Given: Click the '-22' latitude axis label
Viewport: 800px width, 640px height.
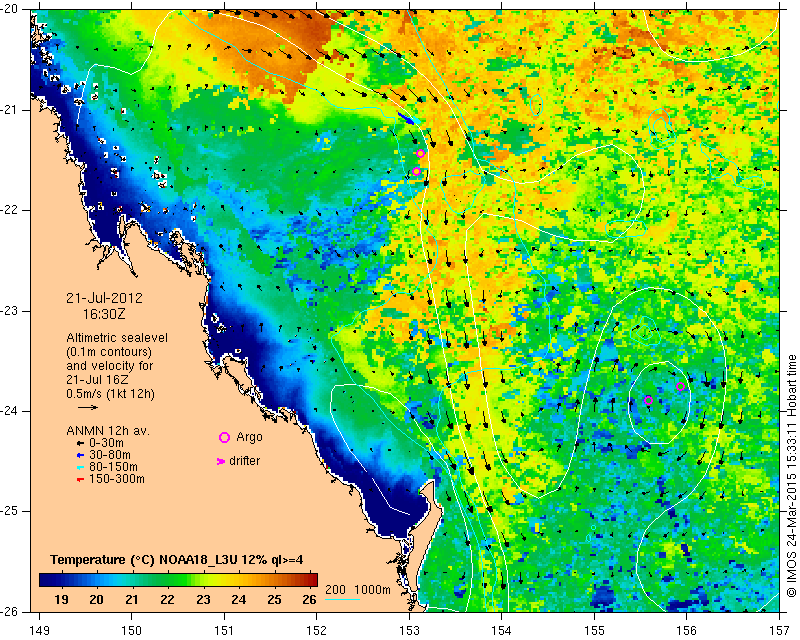Looking at the screenshot, I should point(10,210).
